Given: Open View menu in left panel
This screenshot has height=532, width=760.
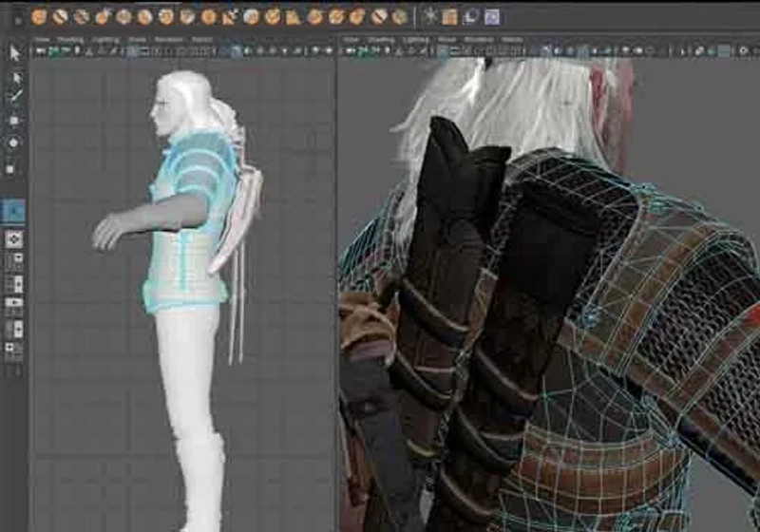Looking at the screenshot, I should [x=42, y=40].
